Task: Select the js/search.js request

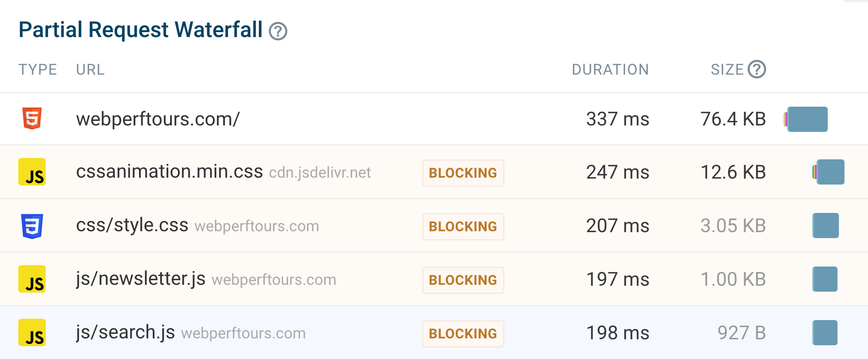Action: pyautogui.click(x=125, y=332)
